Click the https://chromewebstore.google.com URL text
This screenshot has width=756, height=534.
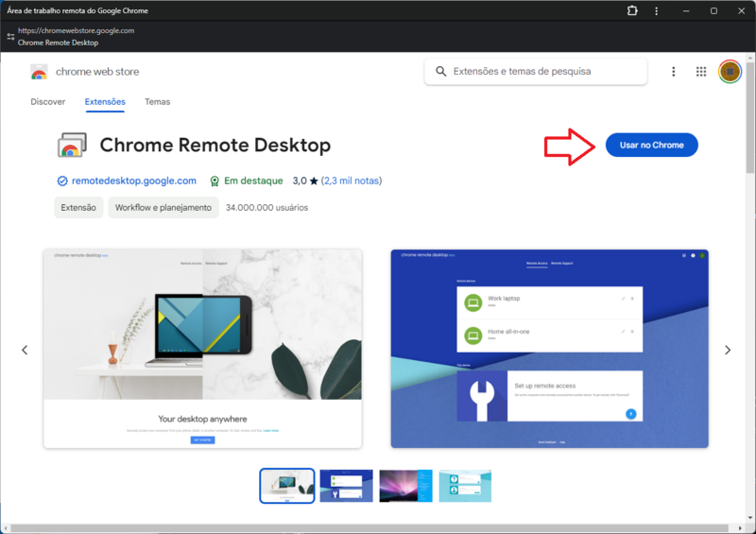point(77,30)
